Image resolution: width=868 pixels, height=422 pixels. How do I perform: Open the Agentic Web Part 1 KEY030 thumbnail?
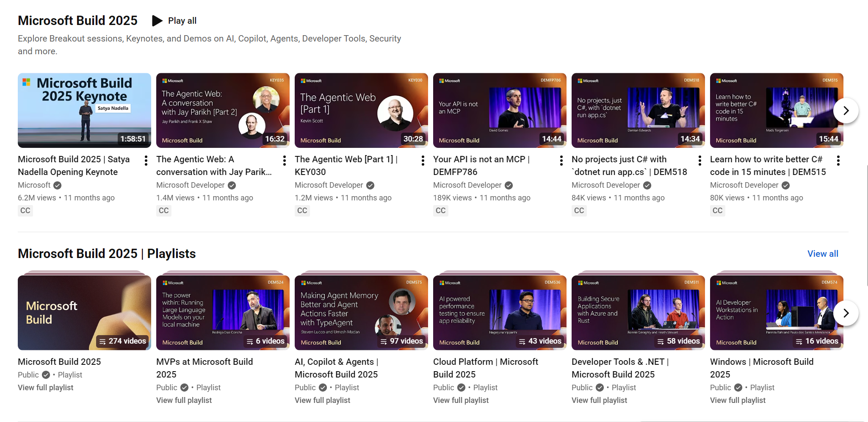(361, 111)
